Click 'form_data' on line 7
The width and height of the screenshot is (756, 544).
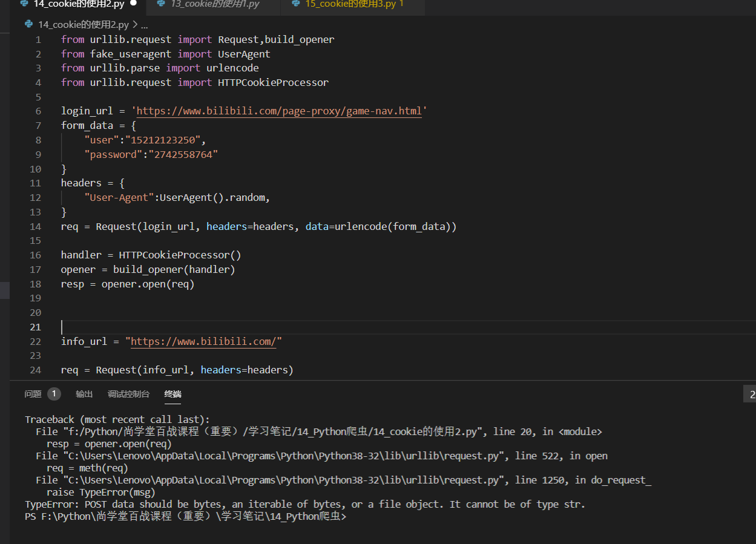point(87,126)
